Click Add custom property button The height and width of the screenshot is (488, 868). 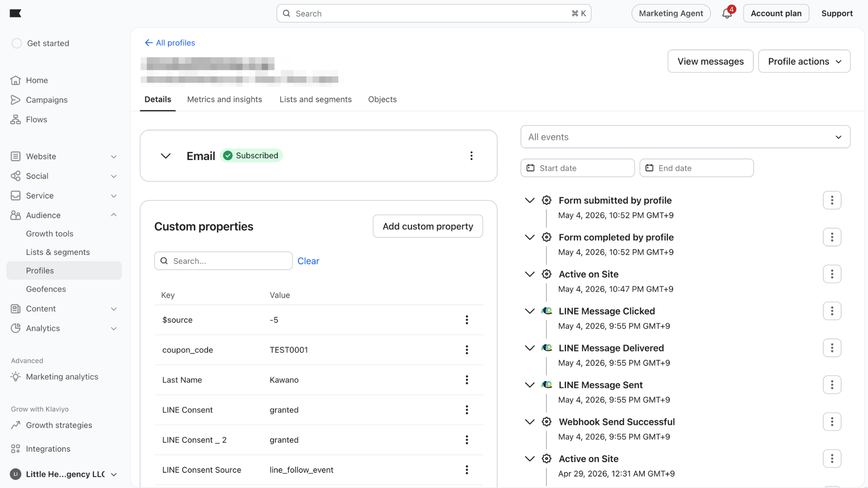(428, 226)
